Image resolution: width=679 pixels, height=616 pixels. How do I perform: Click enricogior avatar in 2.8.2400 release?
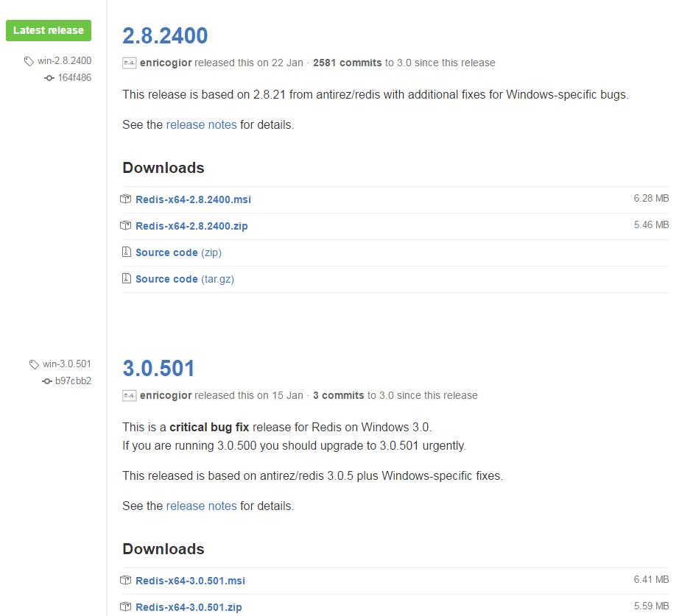pyautogui.click(x=130, y=63)
